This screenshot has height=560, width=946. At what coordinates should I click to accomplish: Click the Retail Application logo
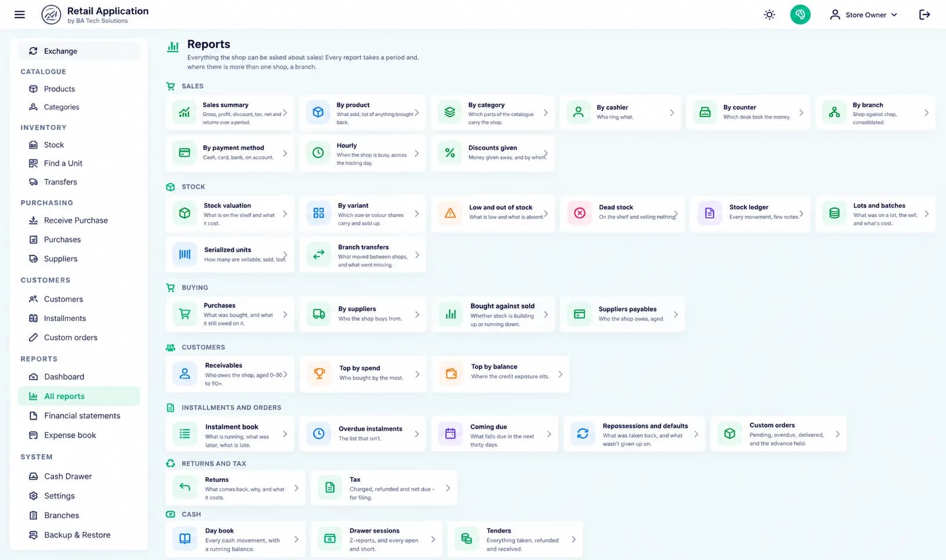point(51,15)
